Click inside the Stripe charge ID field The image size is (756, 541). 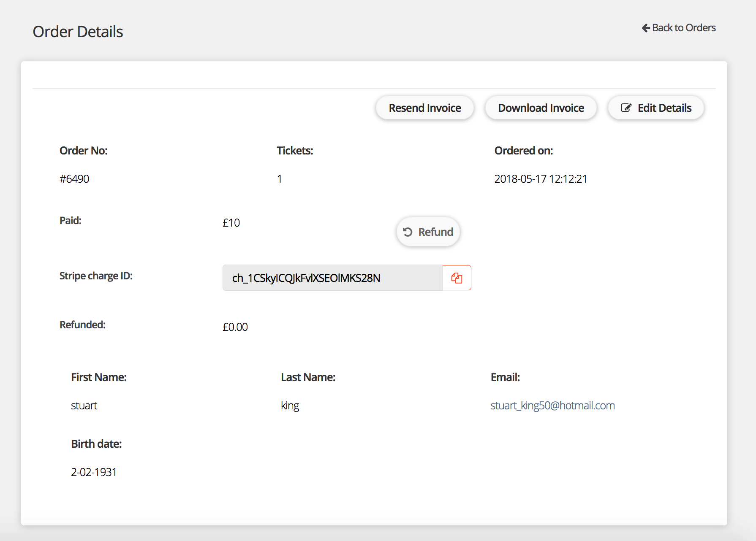tap(332, 278)
